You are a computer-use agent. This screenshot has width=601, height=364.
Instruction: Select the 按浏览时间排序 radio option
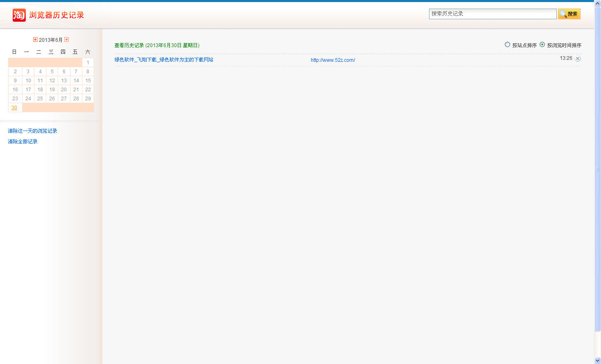coord(542,45)
